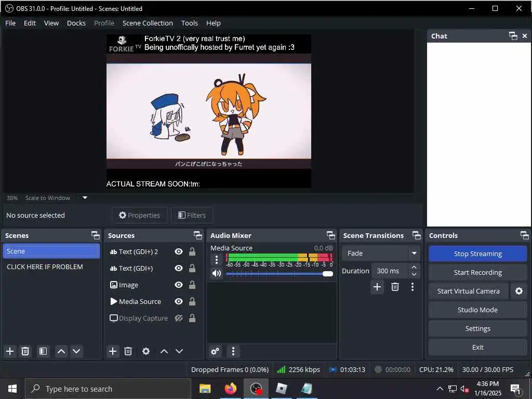Image resolution: width=532 pixels, height=399 pixels.
Task: Lock the Text (GDI+) 2 source
Action: point(192,252)
